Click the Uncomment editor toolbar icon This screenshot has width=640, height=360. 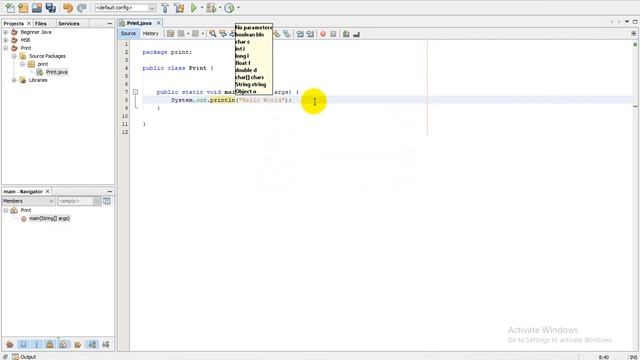click(356, 34)
